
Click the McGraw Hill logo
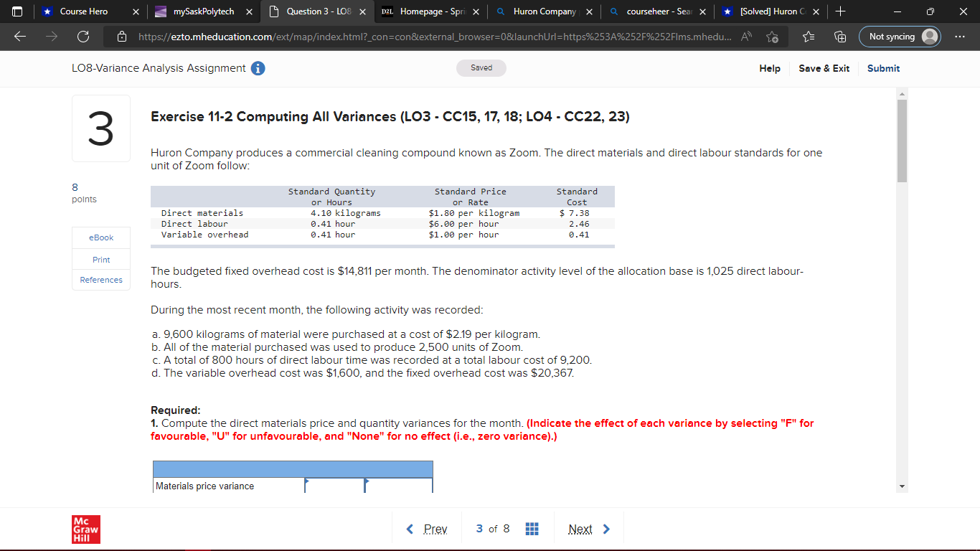pos(85,529)
